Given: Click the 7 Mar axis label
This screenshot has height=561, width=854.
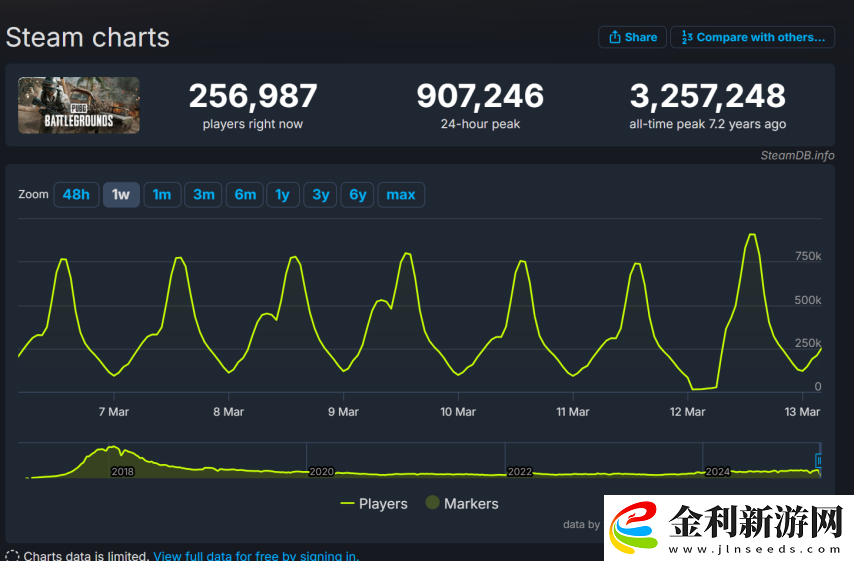Looking at the screenshot, I should (114, 412).
